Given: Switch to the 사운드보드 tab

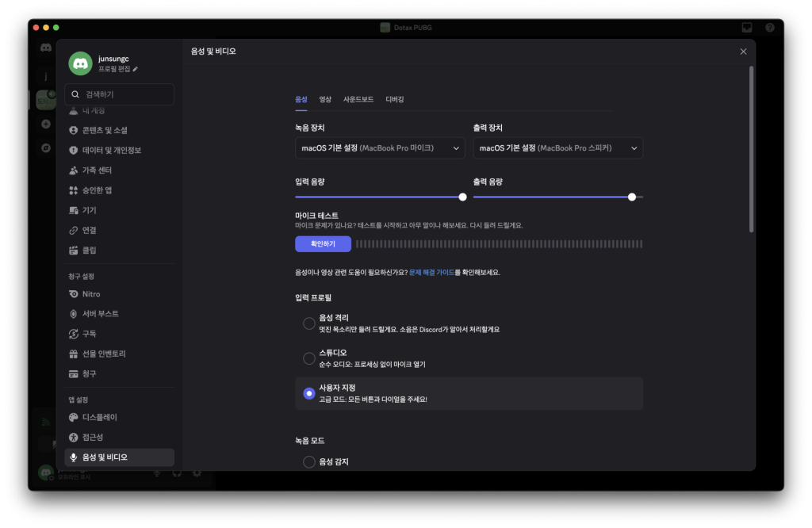Looking at the screenshot, I should pos(358,100).
